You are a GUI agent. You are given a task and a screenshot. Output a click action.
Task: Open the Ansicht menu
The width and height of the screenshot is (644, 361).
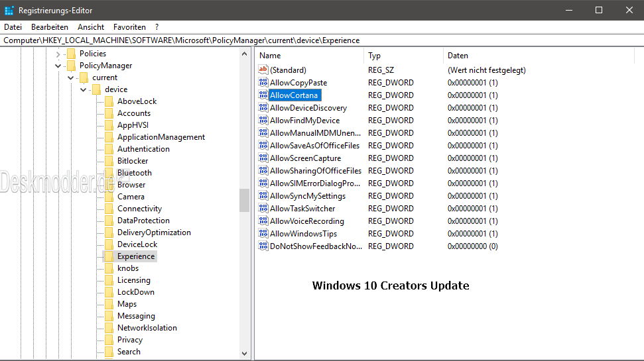click(x=91, y=27)
